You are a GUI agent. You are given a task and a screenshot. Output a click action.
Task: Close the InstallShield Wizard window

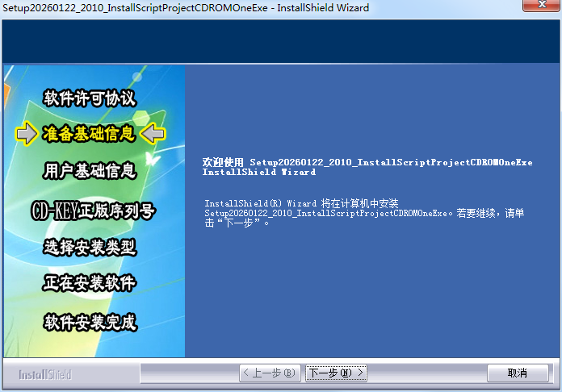(542, 5)
